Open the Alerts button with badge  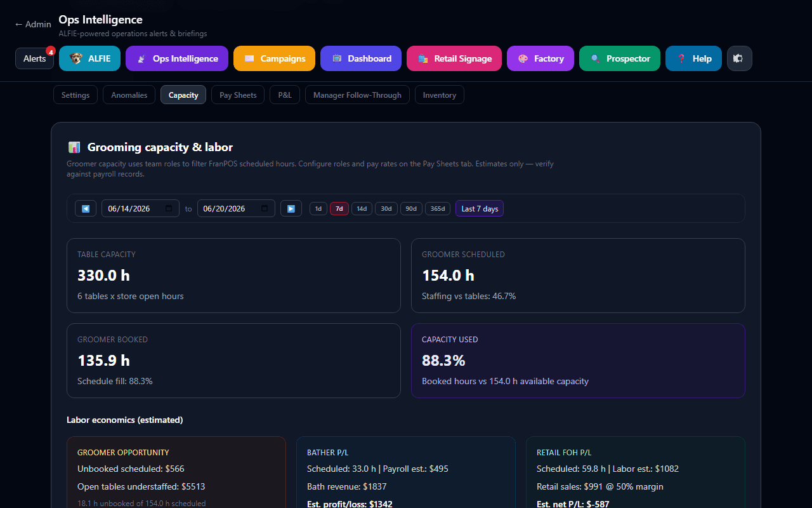[35, 58]
